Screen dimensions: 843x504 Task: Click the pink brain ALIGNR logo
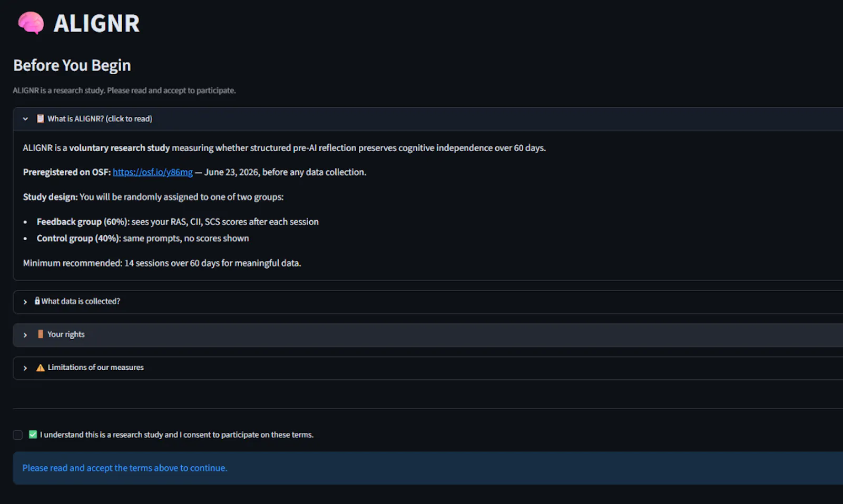point(31,23)
